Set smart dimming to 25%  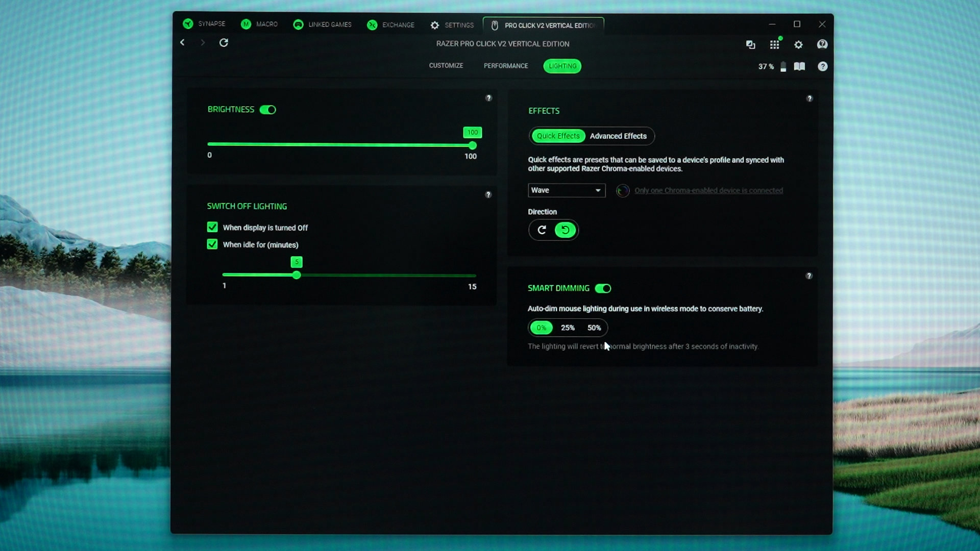tap(568, 328)
